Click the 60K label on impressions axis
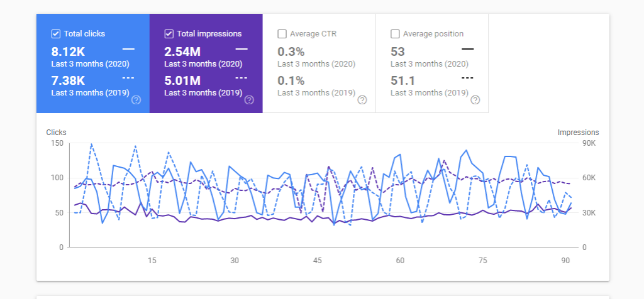This screenshot has height=299, width=644. pyautogui.click(x=589, y=178)
